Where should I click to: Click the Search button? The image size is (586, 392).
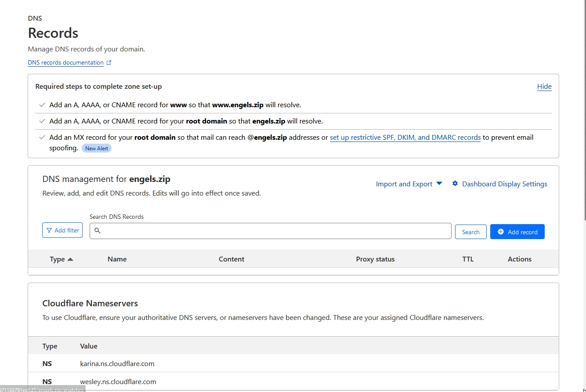[x=471, y=232]
